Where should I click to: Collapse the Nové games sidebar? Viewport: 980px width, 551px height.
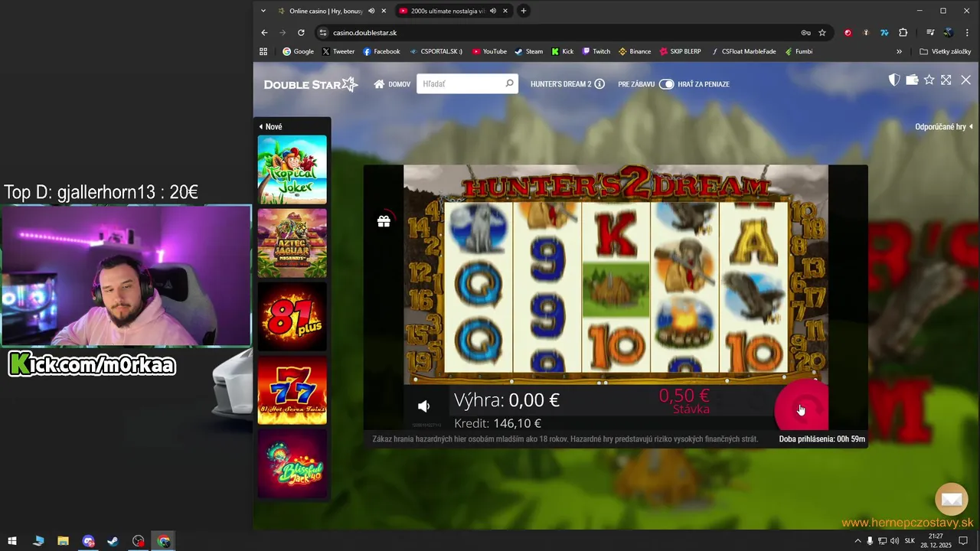(270, 127)
